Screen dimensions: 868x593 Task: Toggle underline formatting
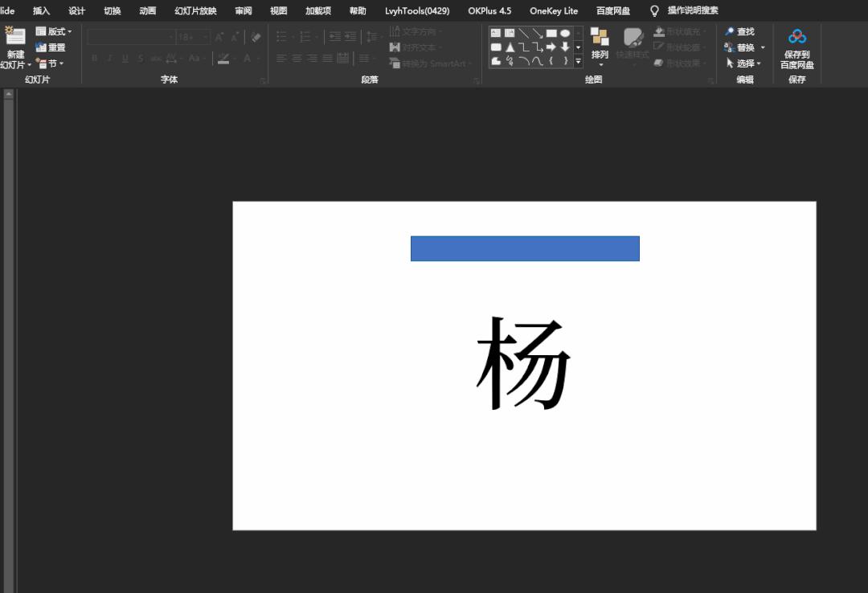[x=125, y=58]
